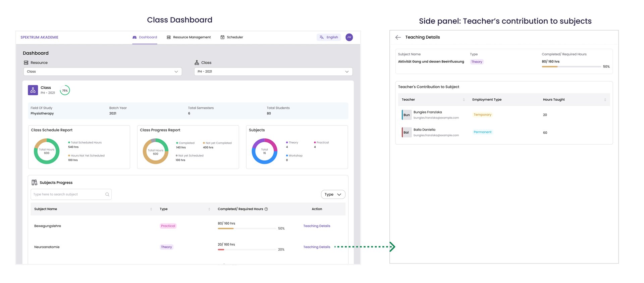Click the Bewegungslehre subject name
644x283 pixels.
click(48, 226)
